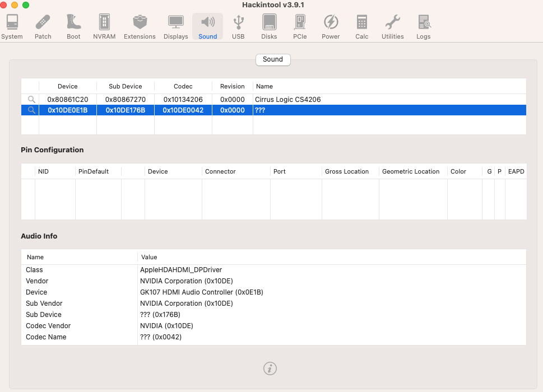
Task: Switch to the Boot section
Action: pos(73,27)
